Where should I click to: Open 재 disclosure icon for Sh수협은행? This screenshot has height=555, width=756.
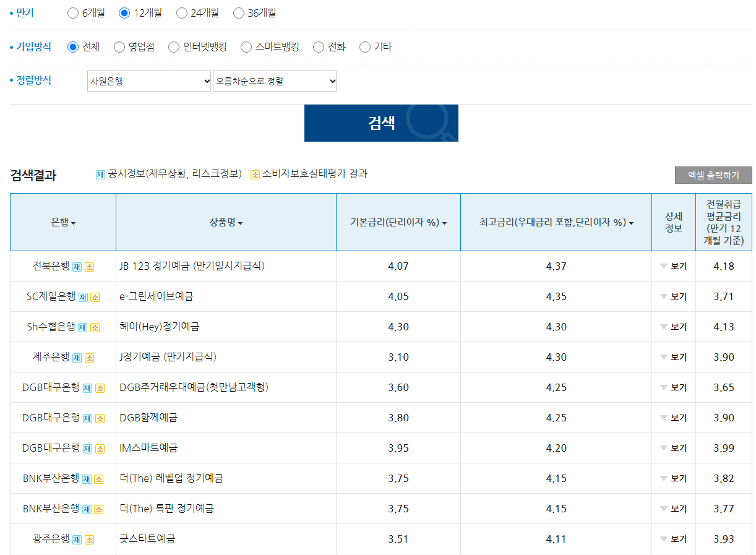tap(82, 327)
